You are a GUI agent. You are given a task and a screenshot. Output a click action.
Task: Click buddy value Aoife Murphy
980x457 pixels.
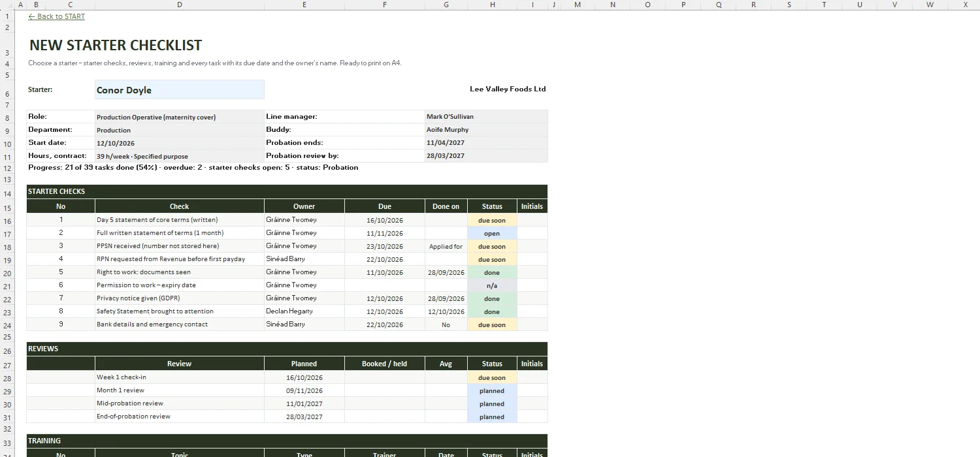point(487,129)
